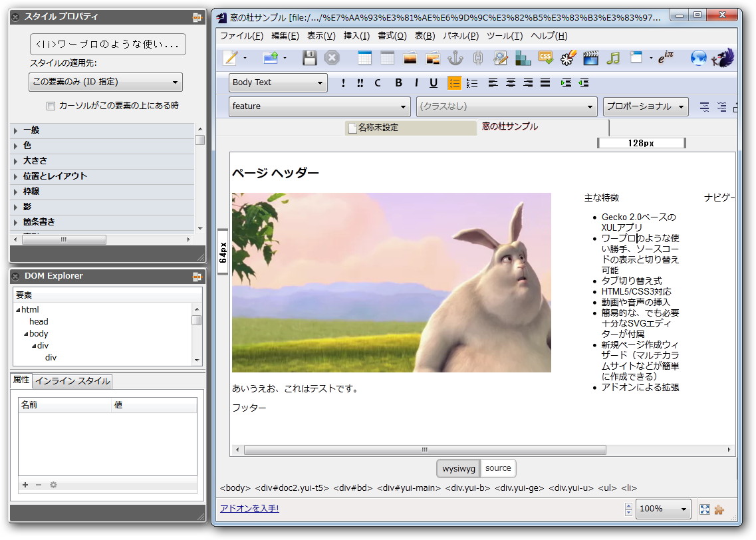Preview the page in a browser
This screenshot has height=540, width=756.
pos(698,57)
